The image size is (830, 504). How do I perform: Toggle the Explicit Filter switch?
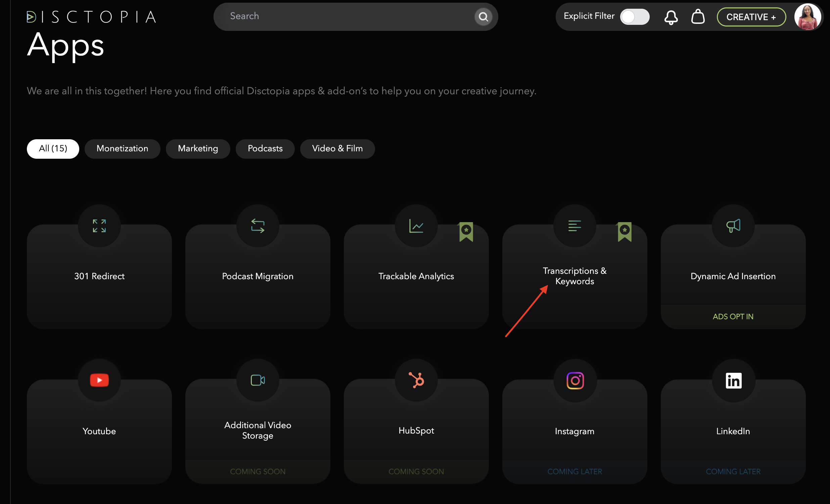[635, 16]
